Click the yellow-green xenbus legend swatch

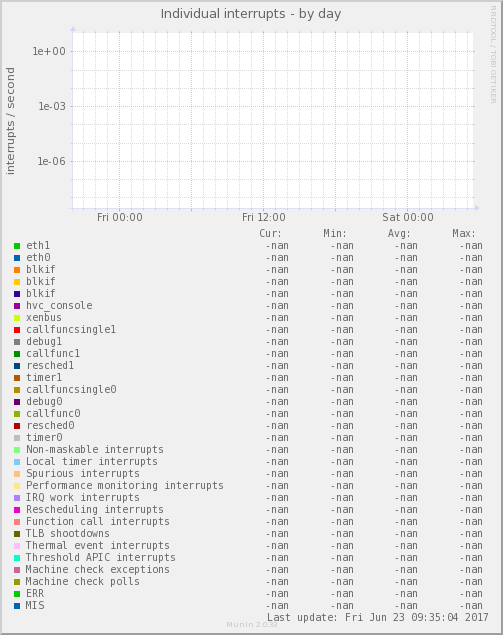pos(17,318)
